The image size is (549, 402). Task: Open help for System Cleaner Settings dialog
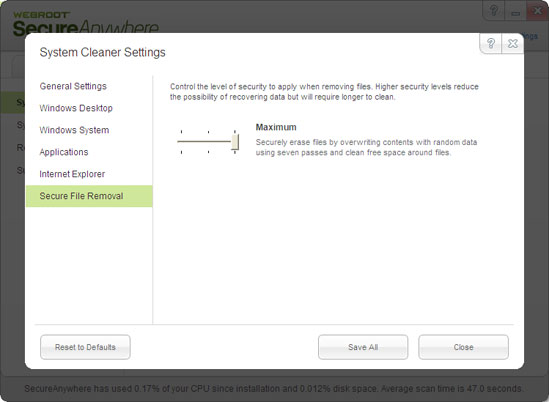pyautogui.click(x=491, y=43)
